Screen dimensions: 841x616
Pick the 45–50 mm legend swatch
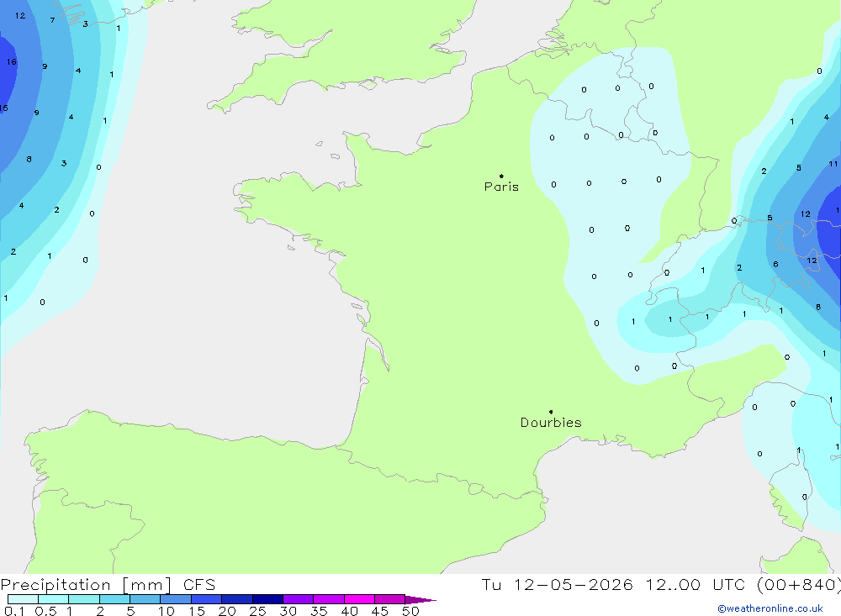tap(390, 599)
